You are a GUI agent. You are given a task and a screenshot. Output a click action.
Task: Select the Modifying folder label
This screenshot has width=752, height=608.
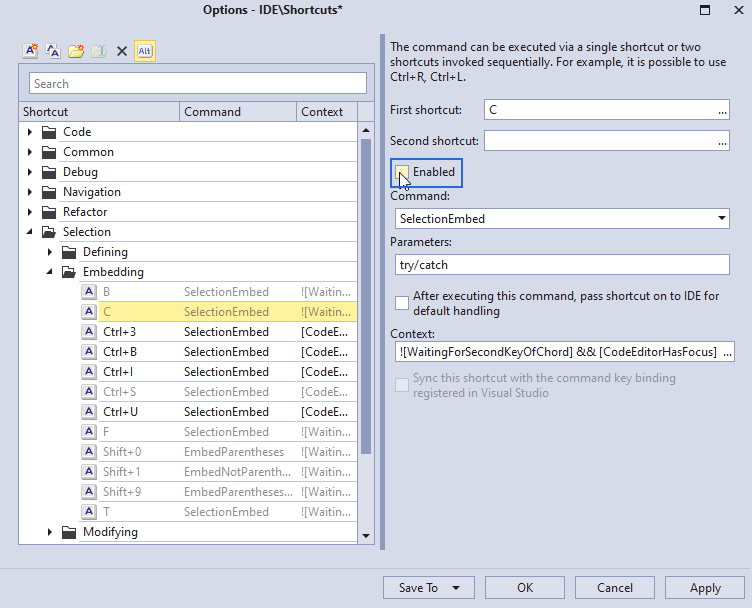coord(110,532)
